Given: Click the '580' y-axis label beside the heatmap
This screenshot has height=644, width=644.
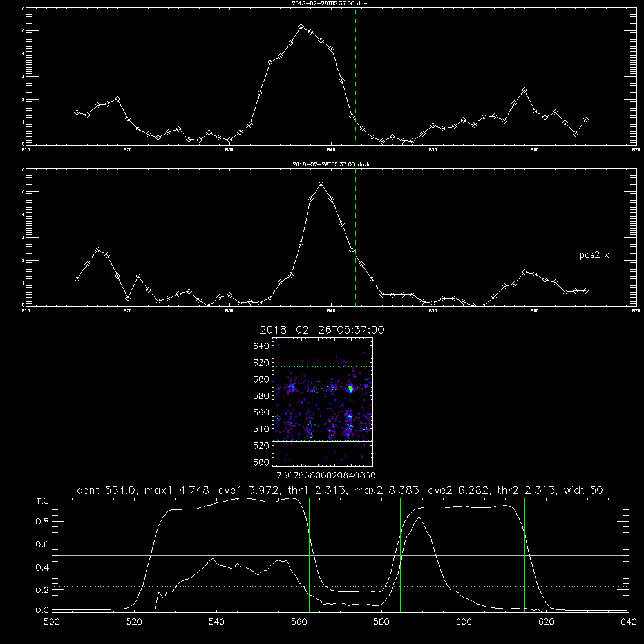Looking at the screenshot, I should pyautogui.click(x=261, y=396).
